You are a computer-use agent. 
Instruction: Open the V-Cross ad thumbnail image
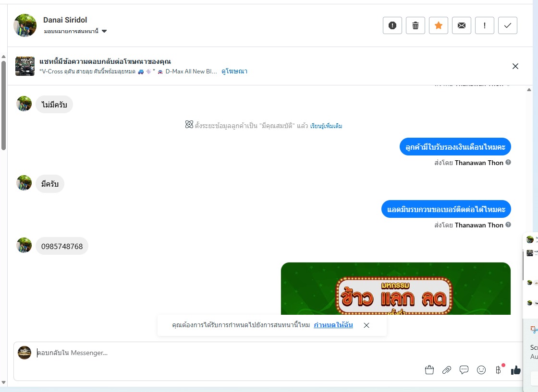pos(24,66)
